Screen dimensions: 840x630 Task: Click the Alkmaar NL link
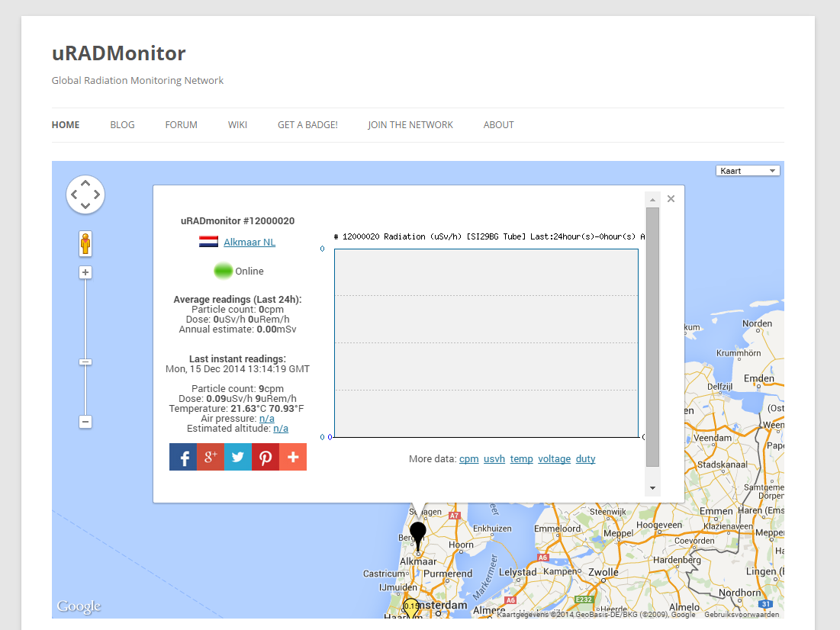coord(249,242)
